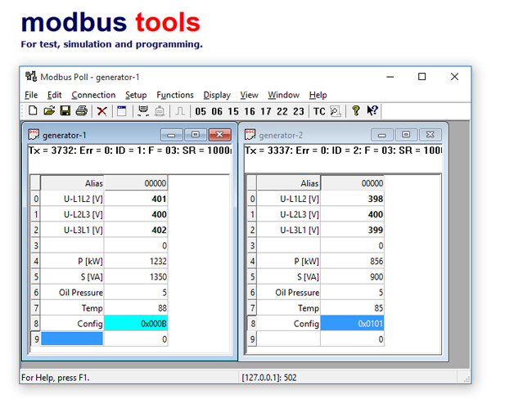Click function 15 toolbar button
Image resolution: width=532 pixels, height=399 pixels.
(x=233, y=111)
